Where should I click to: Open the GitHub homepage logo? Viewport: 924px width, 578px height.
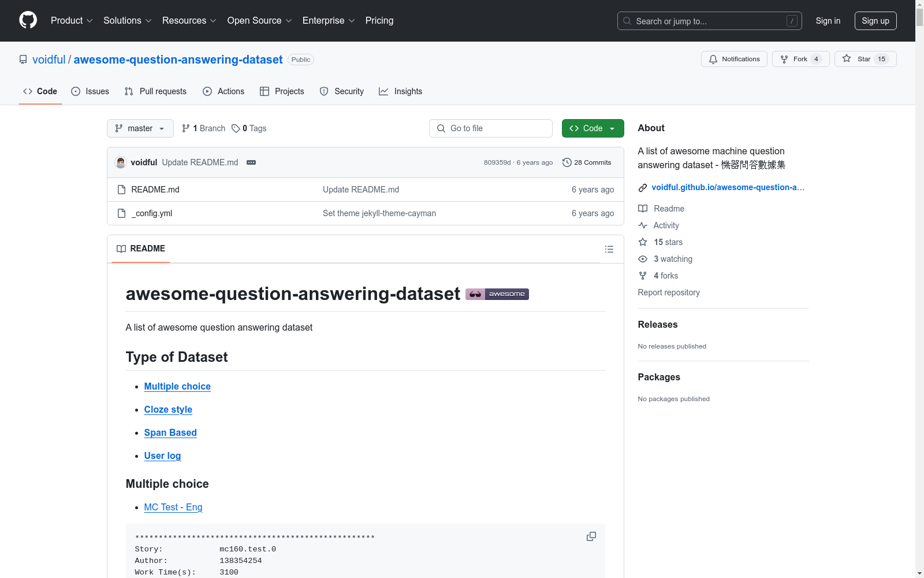pos(28,20)
